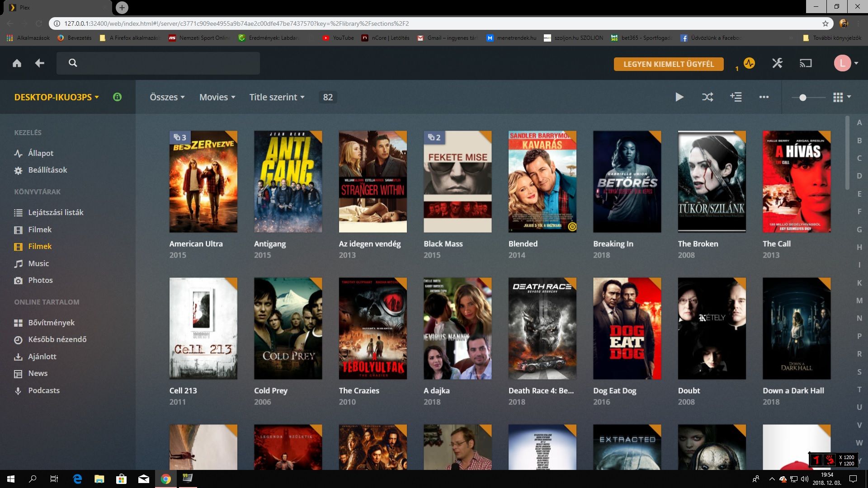Go to Plex home via house icon
The height and width of the screenshot is (488, 868).
(17, 63)
